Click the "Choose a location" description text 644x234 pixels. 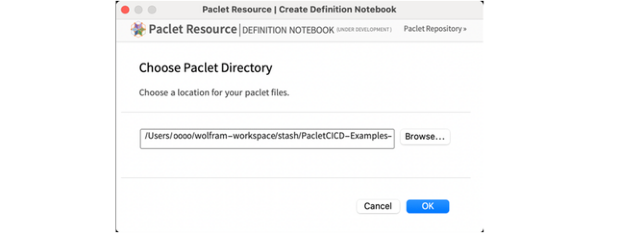(214, 92)
